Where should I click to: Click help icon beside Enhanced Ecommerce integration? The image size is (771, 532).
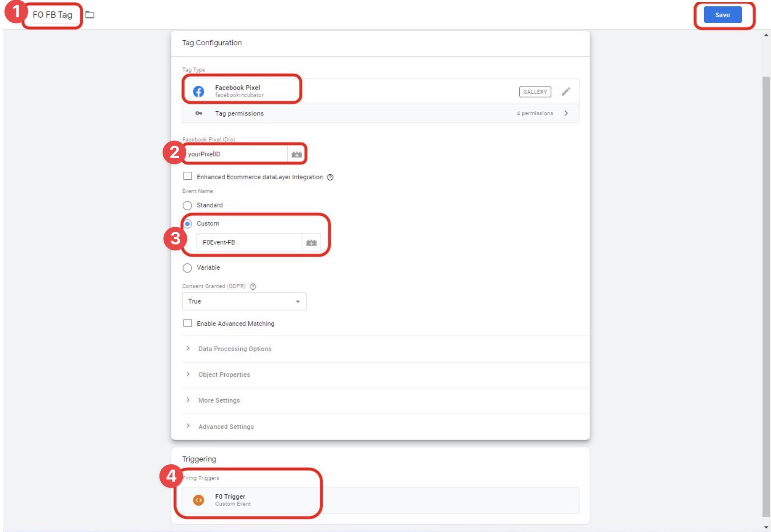pyautogui.click(x=330, y=178)
